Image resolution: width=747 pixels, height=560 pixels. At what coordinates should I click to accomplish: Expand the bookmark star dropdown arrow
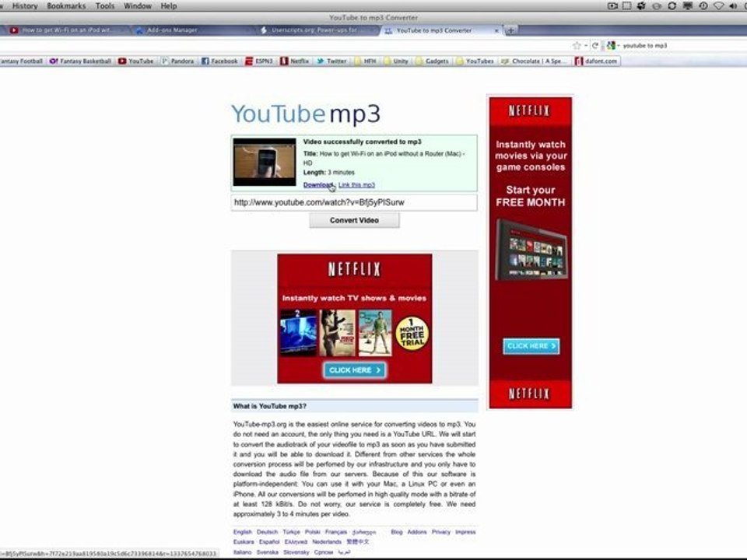(x=585, y=46)
